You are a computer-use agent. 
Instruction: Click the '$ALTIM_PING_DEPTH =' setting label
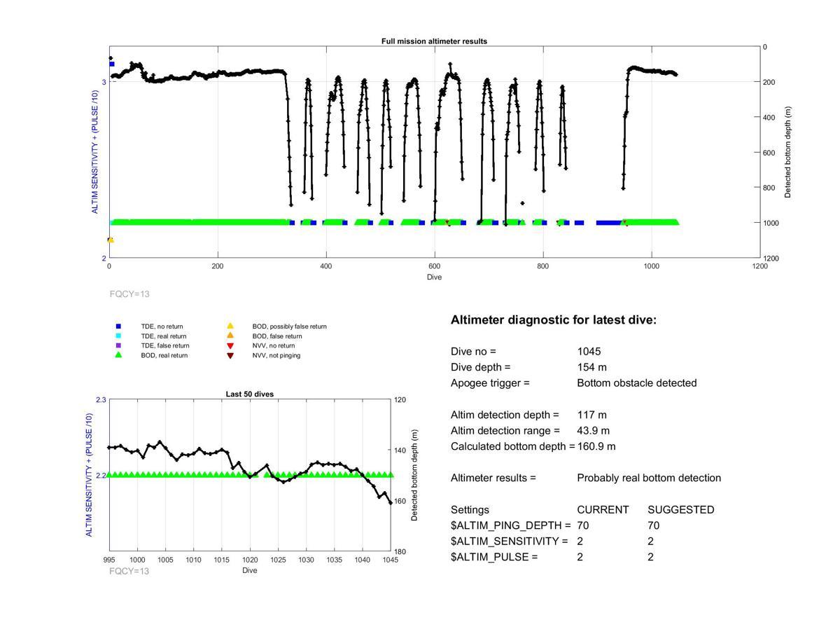[511, 525]
